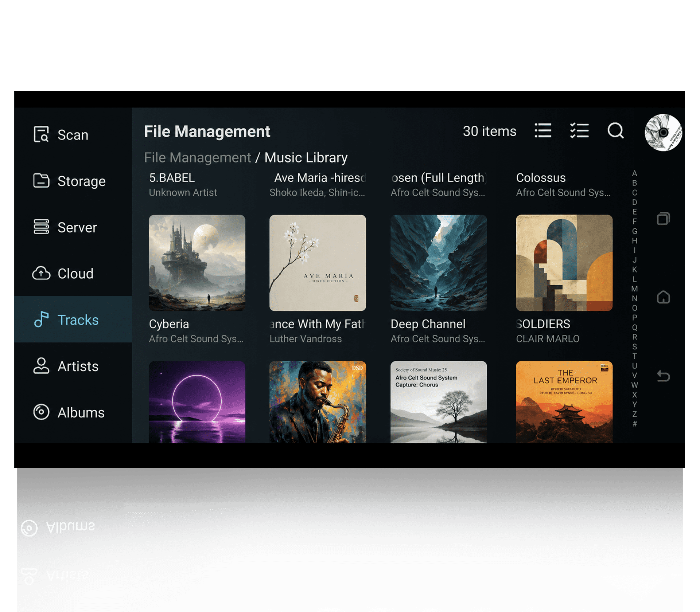Jump to letter P in index
This screenshot has height=612, width=700.
tap(634, 317)
